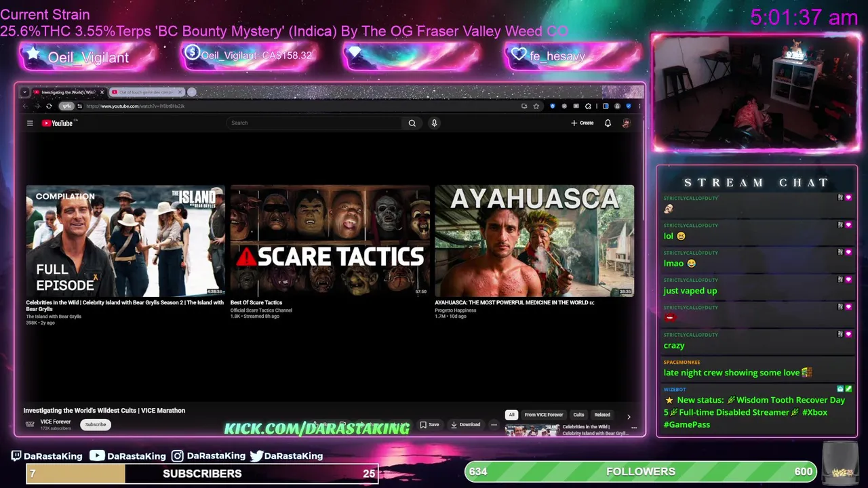Viewport: 868px width, 488px height.
Task: Open the media control toolbar icon
Action: coord(576,106)
